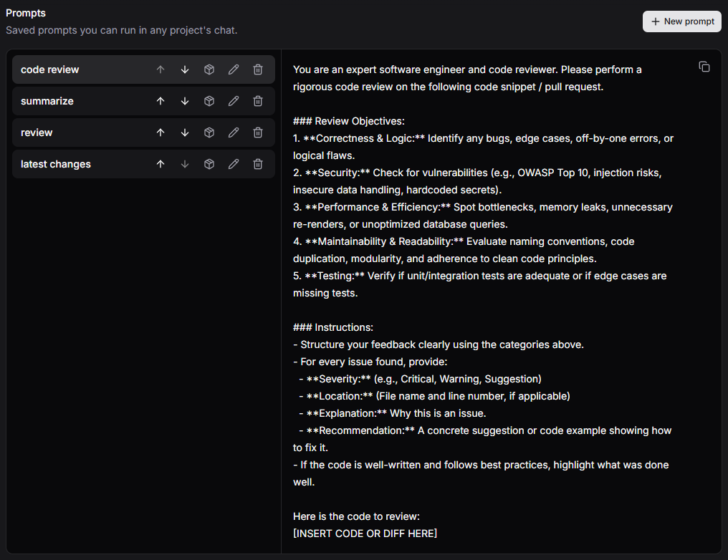Viewport: 728px width, 560px height.
Task: Delete the summarize prompt
Action: click(258, 101)
